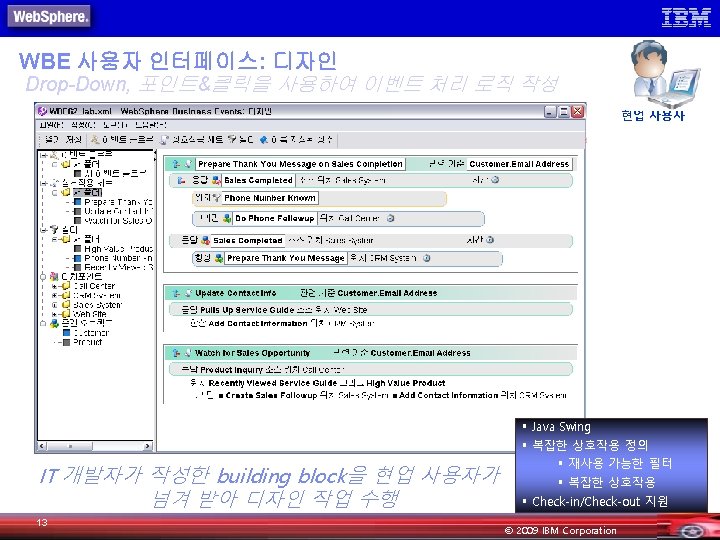Click the Customer.Email Address field in first policy

click(x=519, y=164)
